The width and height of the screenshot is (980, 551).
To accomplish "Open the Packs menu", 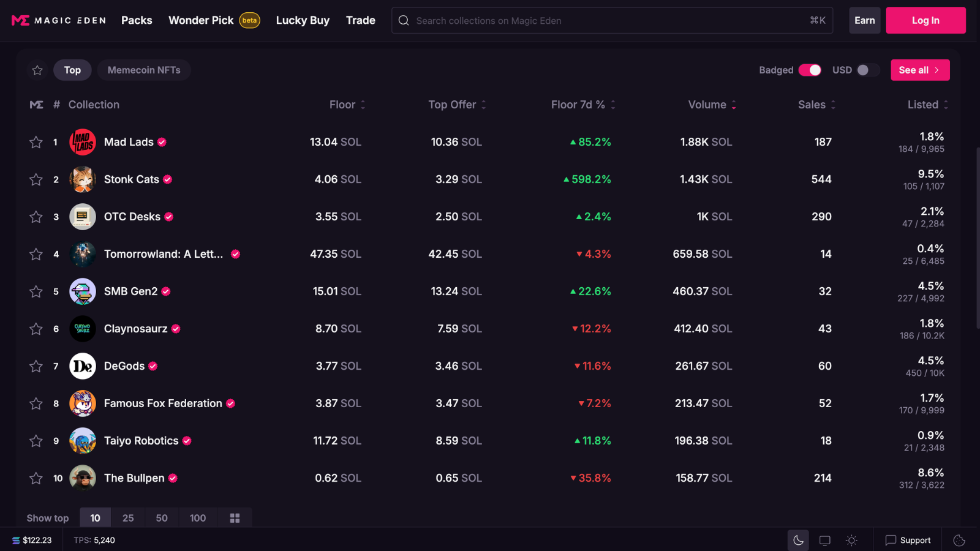I will [x=137, y=20].
